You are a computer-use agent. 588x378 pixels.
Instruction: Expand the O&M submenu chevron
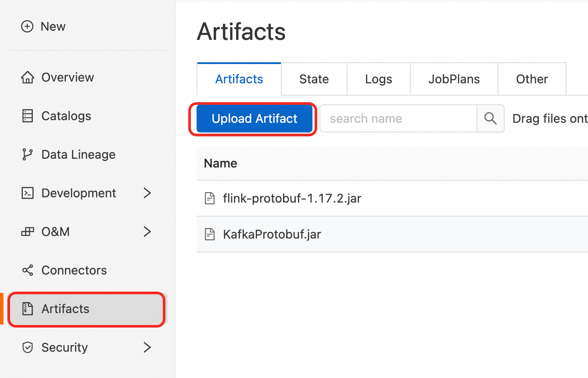click(x=147, y=232)
